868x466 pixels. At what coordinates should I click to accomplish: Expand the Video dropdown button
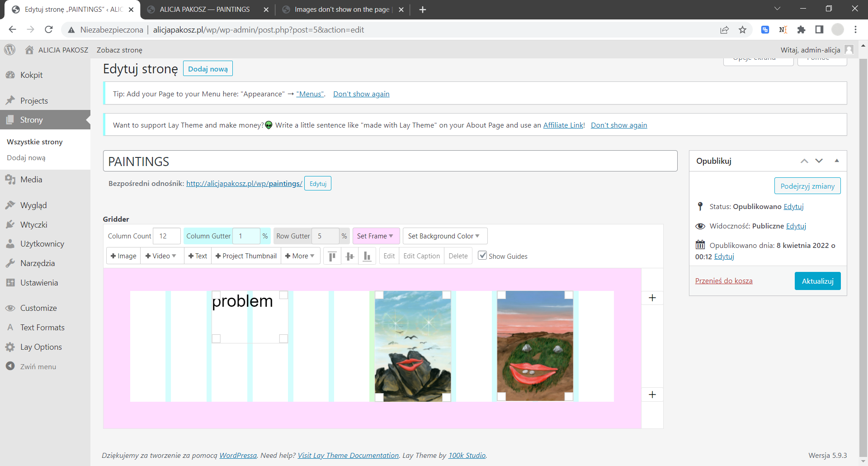[161, 256]
